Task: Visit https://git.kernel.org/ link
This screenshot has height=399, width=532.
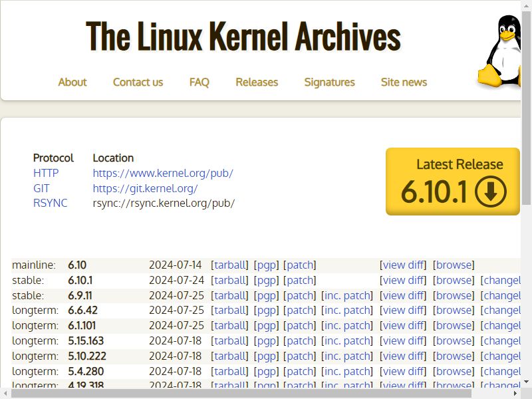Action: point(145,189)
